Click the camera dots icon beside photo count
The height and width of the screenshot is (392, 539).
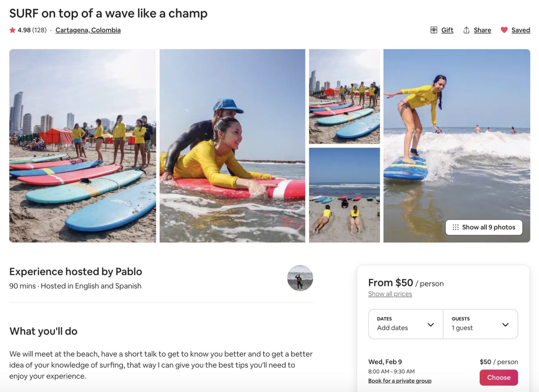[455, 227]
